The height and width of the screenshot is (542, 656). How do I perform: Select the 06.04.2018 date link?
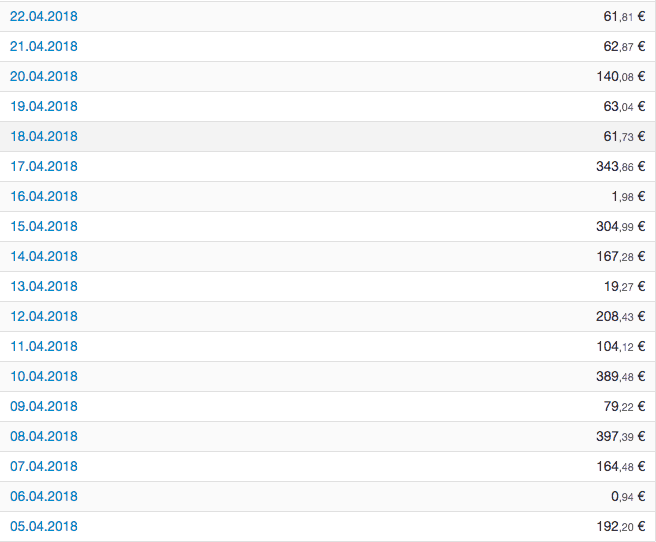(44, 496)
